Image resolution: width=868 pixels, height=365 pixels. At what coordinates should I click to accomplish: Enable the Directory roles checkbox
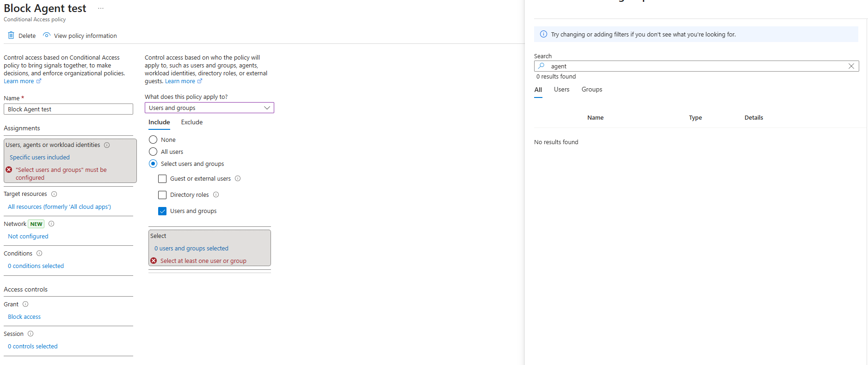point(162,195)
